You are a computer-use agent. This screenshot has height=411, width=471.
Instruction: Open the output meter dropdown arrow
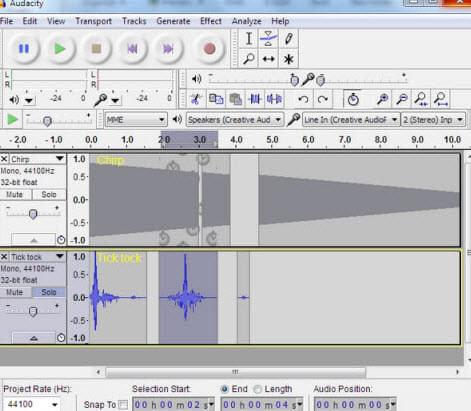[29, 100]
